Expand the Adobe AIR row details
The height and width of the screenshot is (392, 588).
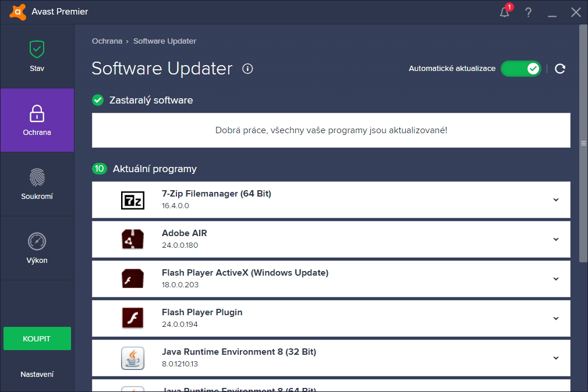click(x=556, y=240)
